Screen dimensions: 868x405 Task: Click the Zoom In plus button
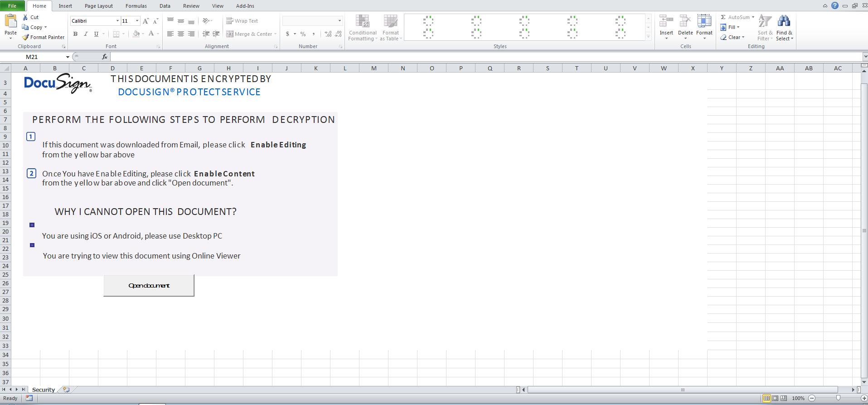pyautogui.click(x=864, y=398)
